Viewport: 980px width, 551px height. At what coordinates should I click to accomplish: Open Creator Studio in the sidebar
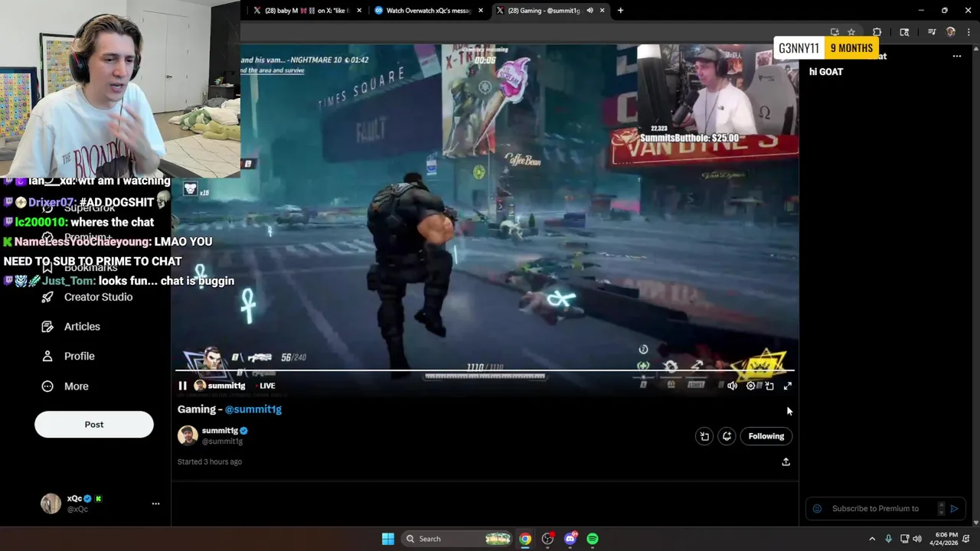click(x=98, y=297)
